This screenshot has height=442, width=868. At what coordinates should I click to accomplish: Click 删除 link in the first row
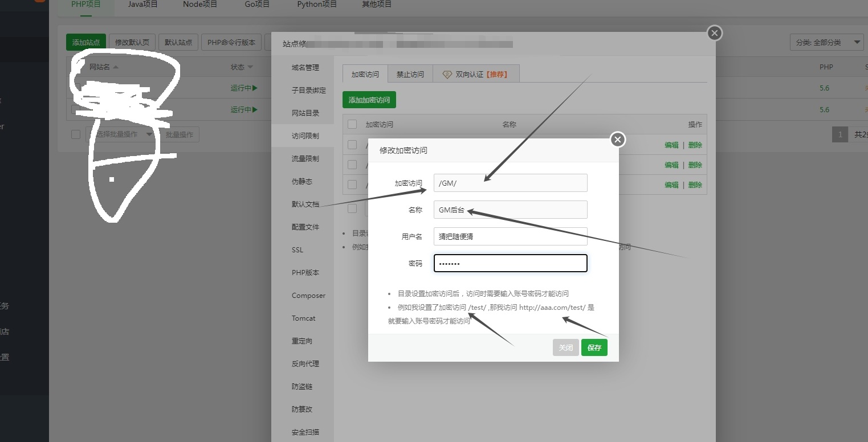click(695, 145)
